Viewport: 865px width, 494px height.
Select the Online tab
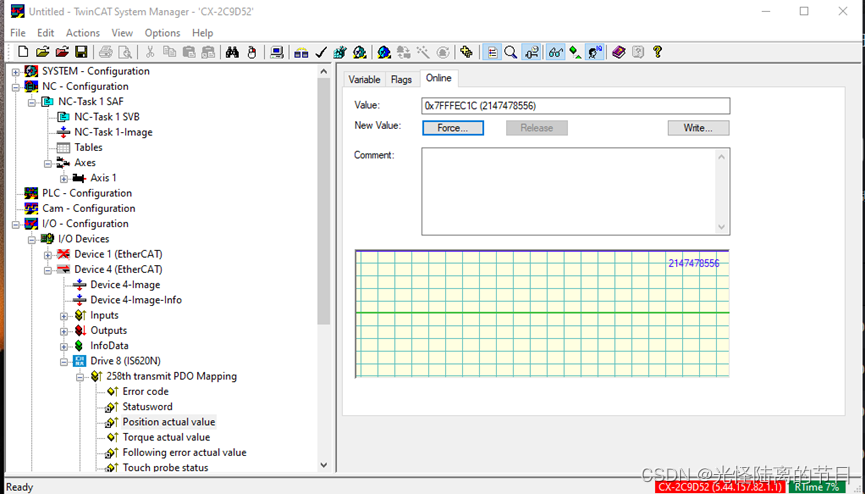tap(439, 78)
